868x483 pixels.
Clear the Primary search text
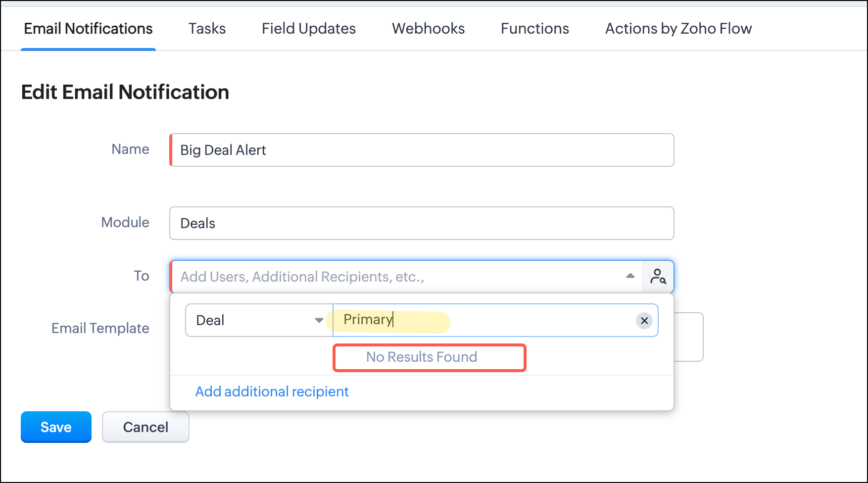click(x=644, y=321)
